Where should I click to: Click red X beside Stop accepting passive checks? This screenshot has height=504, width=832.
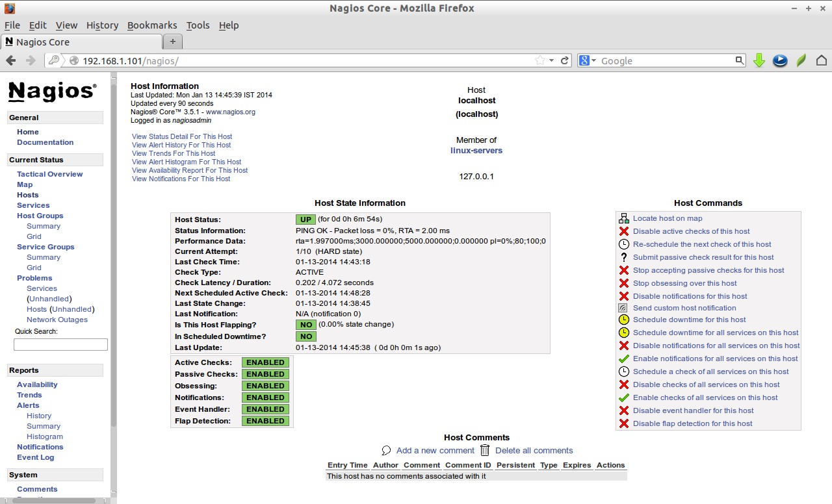(x=624, y=270)
